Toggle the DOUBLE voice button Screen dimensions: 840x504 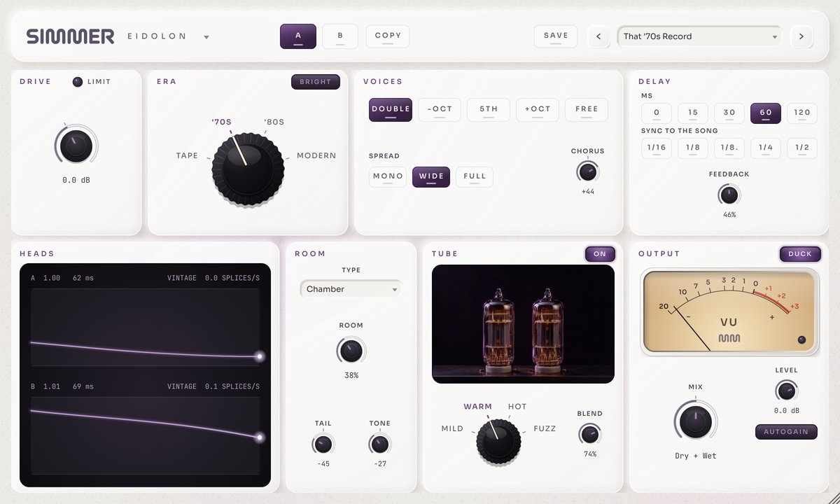pos(391,110)
